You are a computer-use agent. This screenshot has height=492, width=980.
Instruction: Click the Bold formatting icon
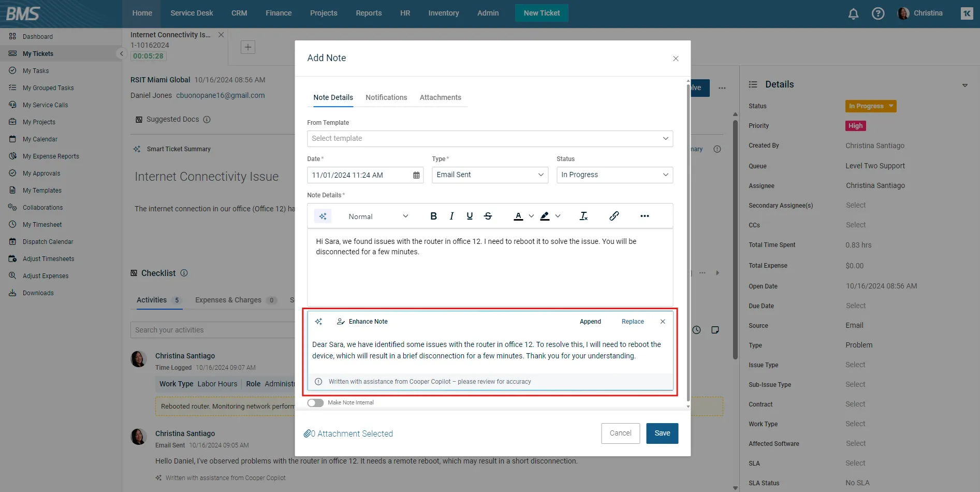click(x=433, y=216)
